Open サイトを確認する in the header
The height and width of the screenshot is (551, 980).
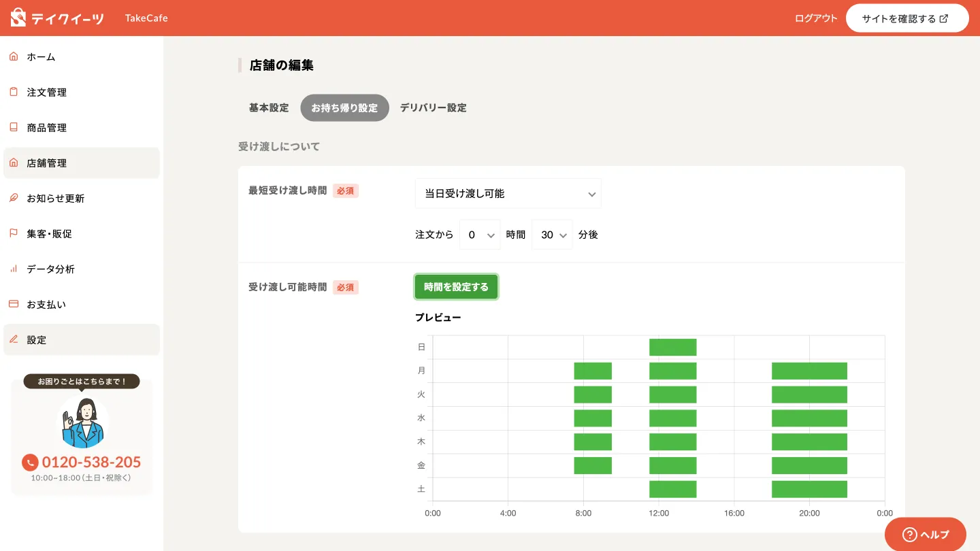[x=906, y=18]
